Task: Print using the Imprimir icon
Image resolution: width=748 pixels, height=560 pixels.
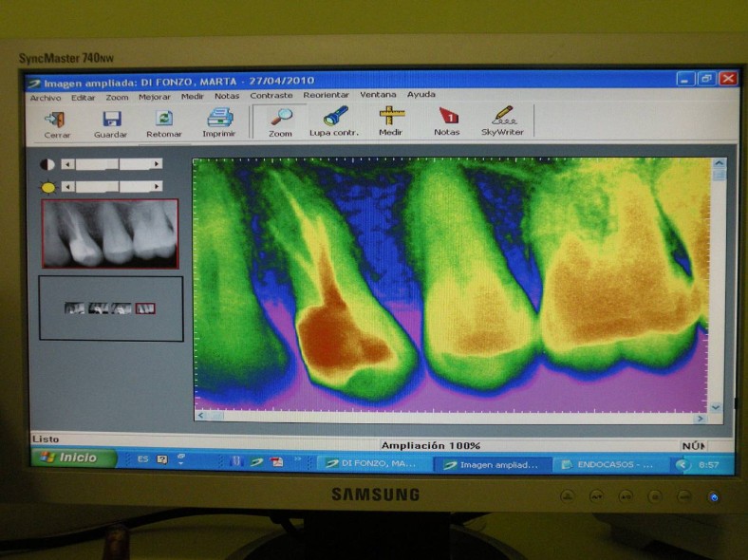Action: coord(219,121)
